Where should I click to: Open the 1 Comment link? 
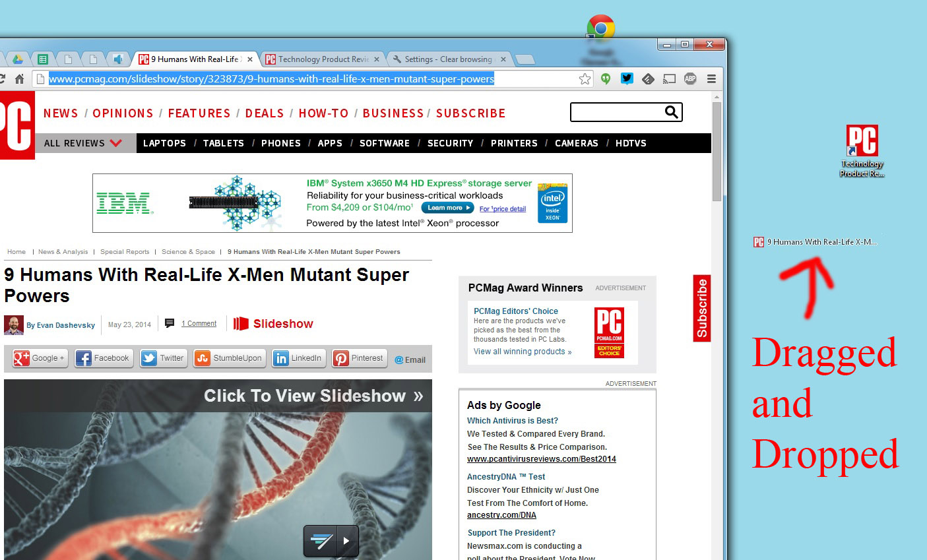coord(199,323)
